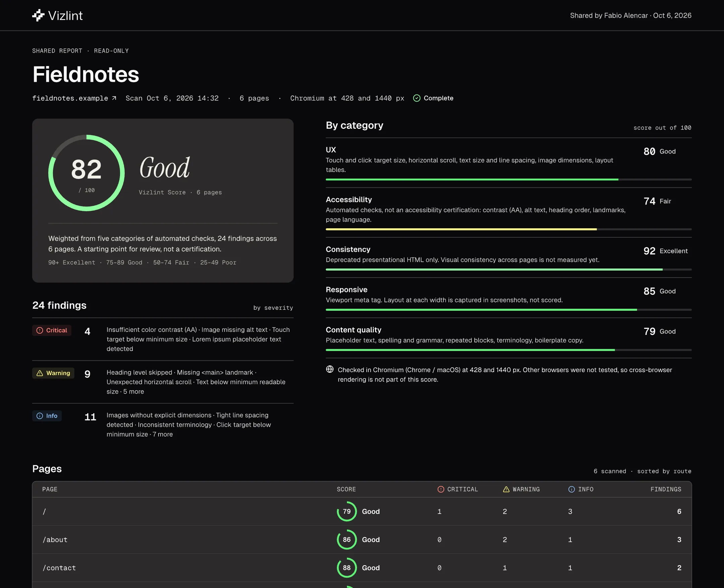Viewport: 724px width, 588px height.
Task: Click the Fieldnotes report title
Action: point(86,74)
